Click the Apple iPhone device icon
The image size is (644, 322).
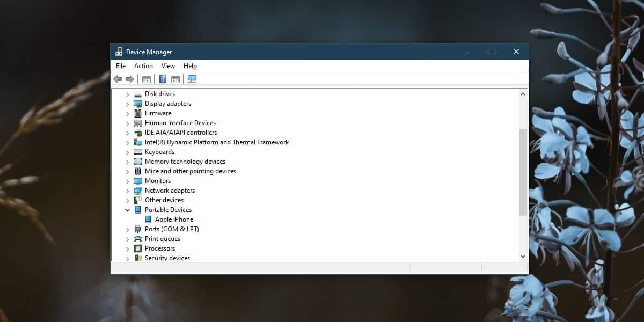[x=148, y=219]
